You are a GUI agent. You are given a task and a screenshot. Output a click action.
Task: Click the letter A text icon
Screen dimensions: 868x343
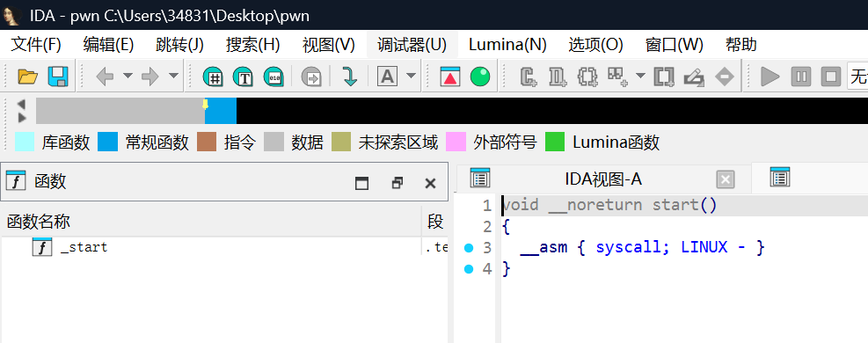(x=388, y=77)
